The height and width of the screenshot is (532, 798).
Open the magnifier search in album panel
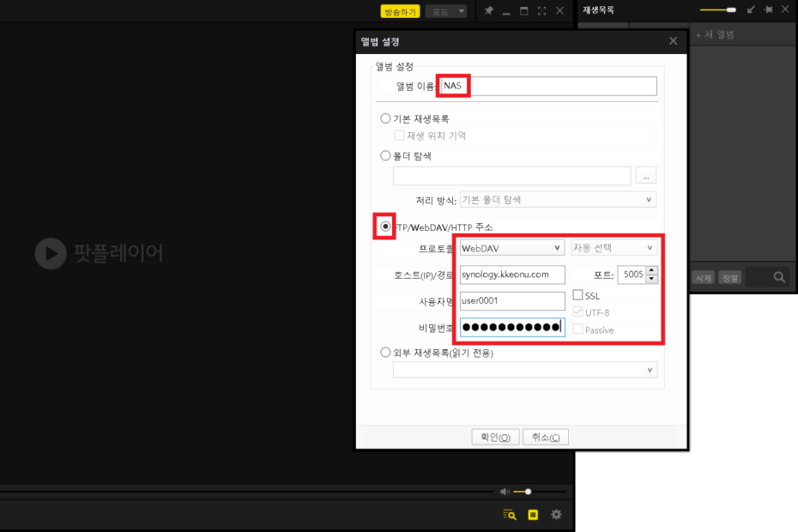pos(777,276)
